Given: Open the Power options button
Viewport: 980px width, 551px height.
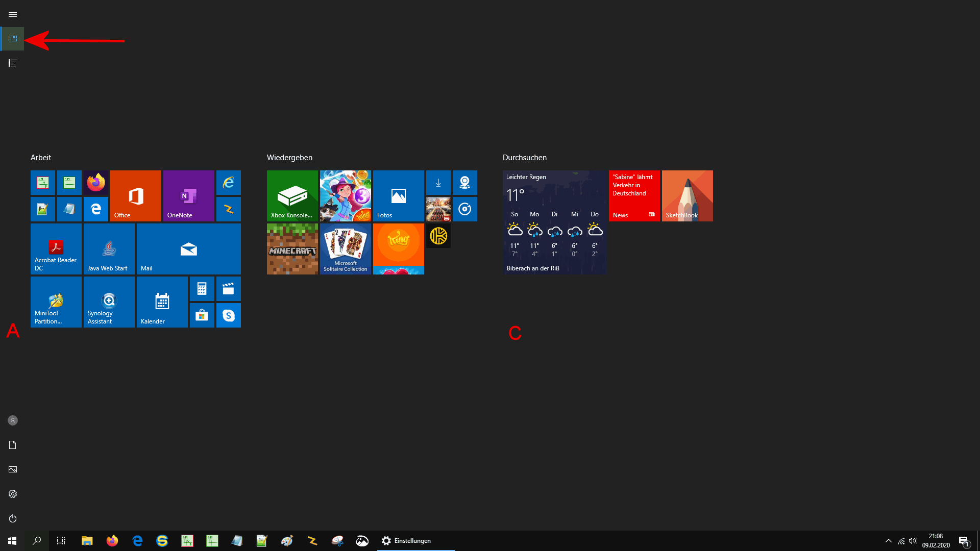Looking at the screenshot, I should (13, 518).
